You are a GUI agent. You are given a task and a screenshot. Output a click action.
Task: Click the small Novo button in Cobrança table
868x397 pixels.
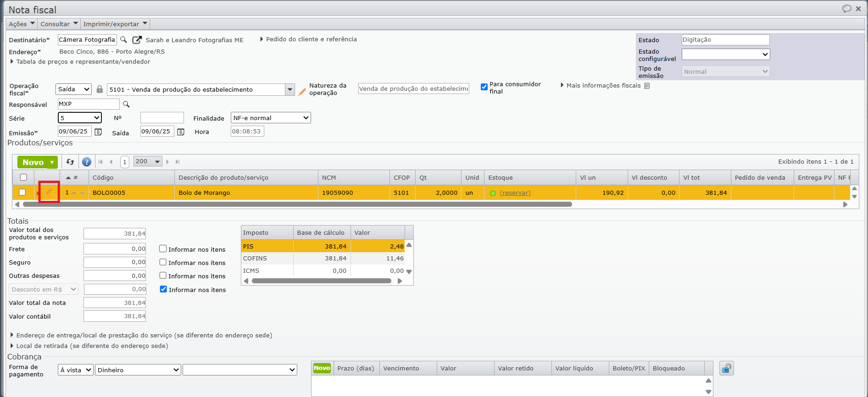click(322, 368)
